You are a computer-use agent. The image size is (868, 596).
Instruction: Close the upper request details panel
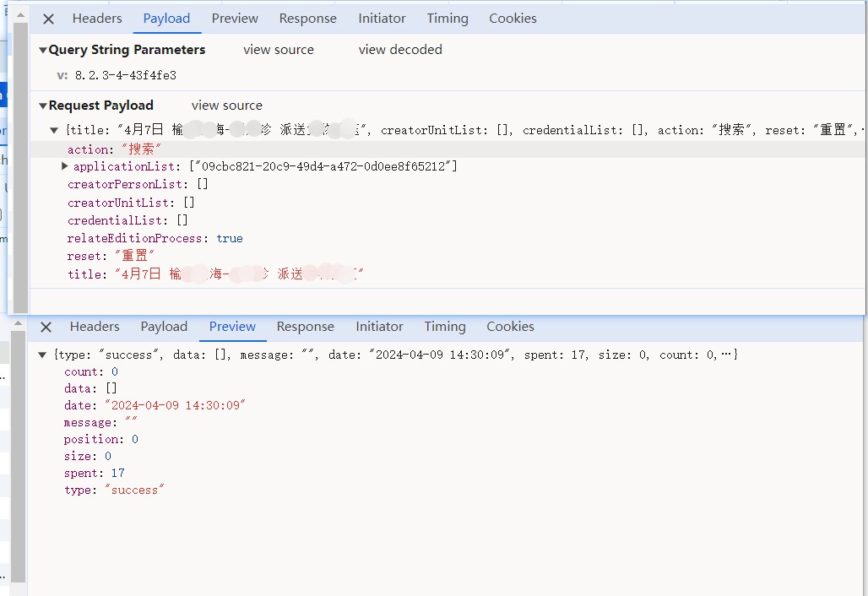48,19
